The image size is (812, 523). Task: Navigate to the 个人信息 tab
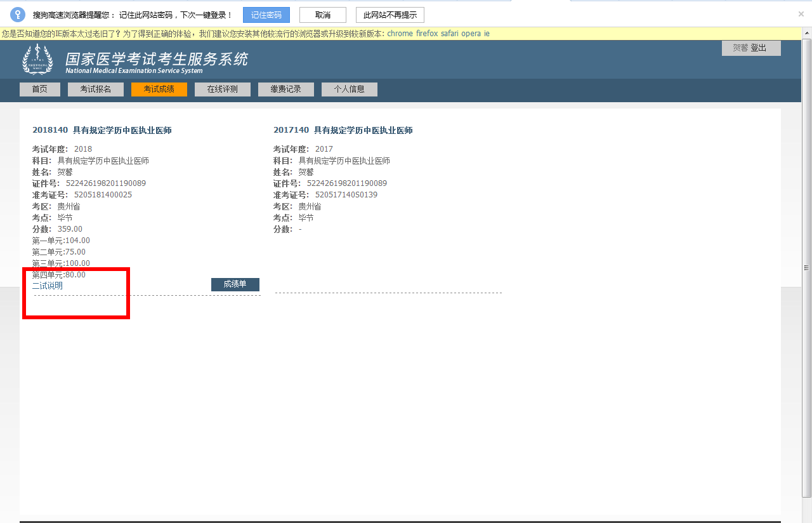[x=350, y=89]
